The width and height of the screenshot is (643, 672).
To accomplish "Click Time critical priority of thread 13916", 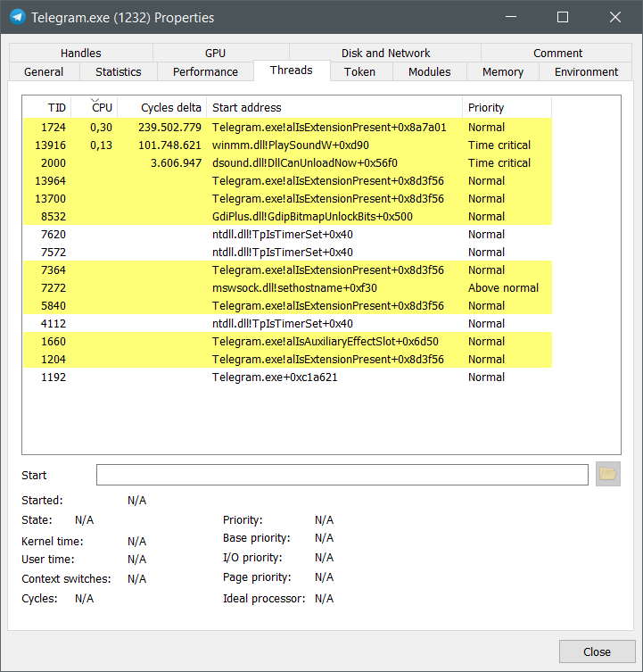I will pos(499,145).
